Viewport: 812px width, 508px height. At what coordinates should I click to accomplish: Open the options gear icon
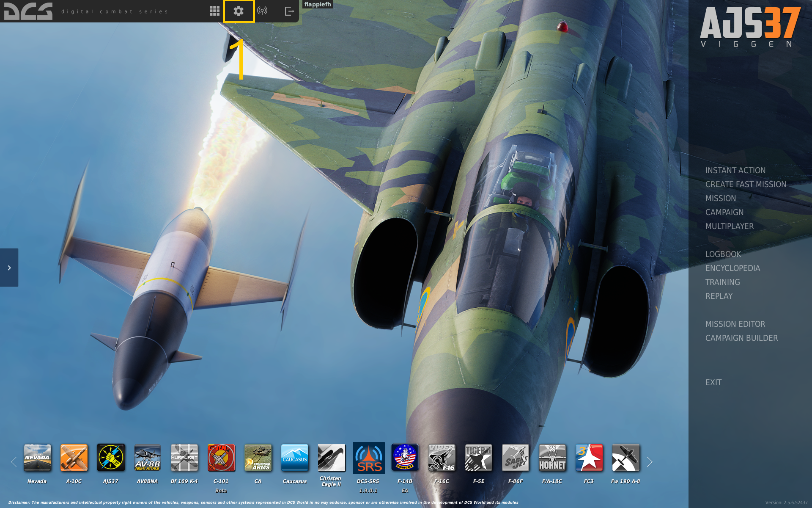239,11
